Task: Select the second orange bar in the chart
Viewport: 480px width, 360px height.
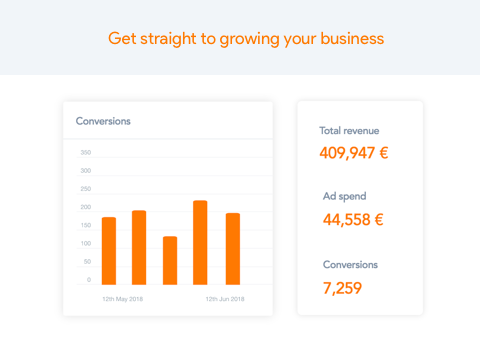Action: click(x=139, y=248)
